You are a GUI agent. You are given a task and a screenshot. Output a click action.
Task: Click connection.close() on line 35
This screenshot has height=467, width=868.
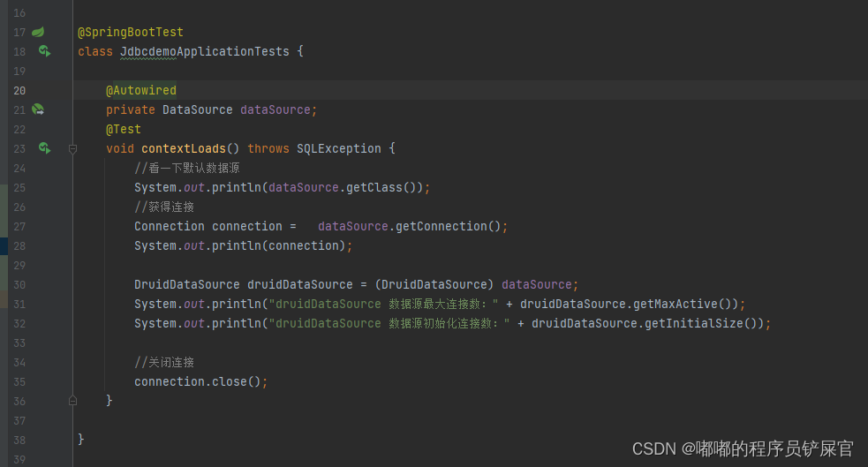click(x=197, y=381)
